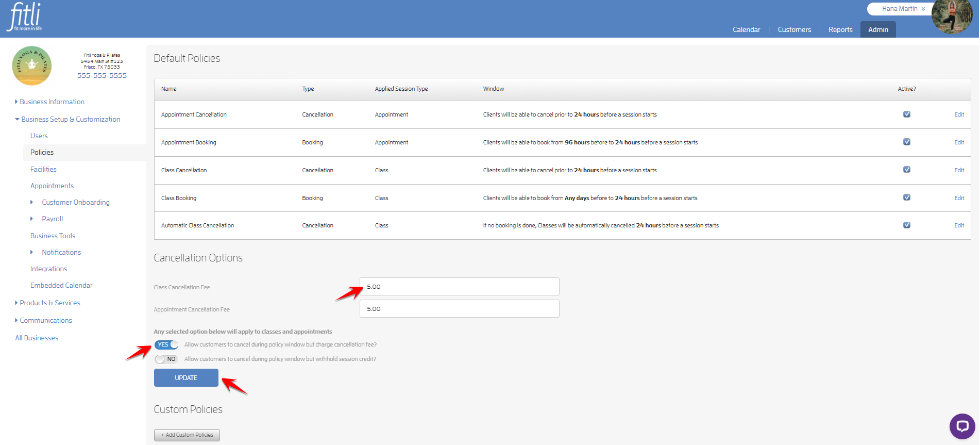The height and width of the screenshot is (445, 980).
Task: Expand Products & Services section
Action: (47, 303)
